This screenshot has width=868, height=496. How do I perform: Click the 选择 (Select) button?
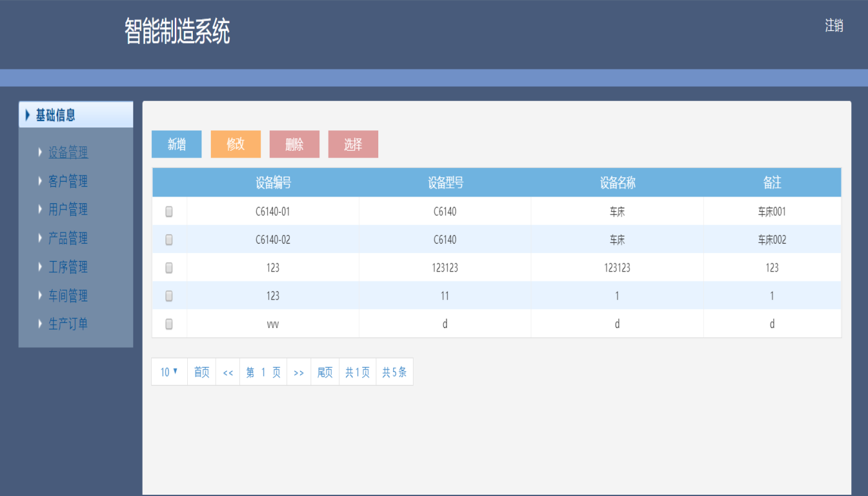pyautogui.click(x=353, y=144)
